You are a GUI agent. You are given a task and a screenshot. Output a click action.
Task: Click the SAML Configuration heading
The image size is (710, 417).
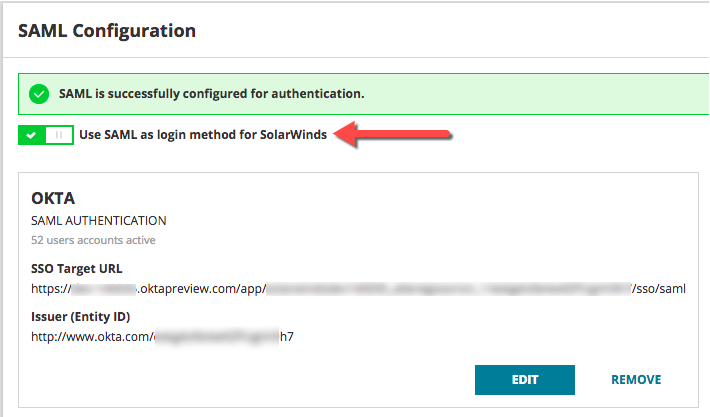tap(107, 31)
